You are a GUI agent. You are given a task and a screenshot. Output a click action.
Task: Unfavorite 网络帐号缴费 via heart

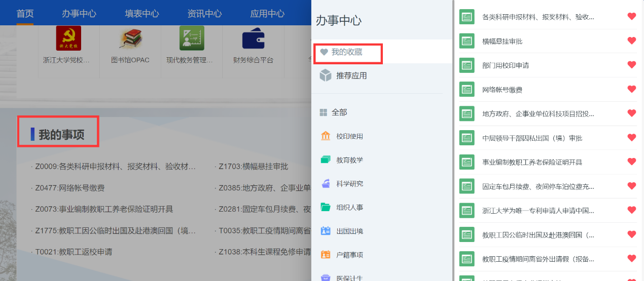point(632,89)
